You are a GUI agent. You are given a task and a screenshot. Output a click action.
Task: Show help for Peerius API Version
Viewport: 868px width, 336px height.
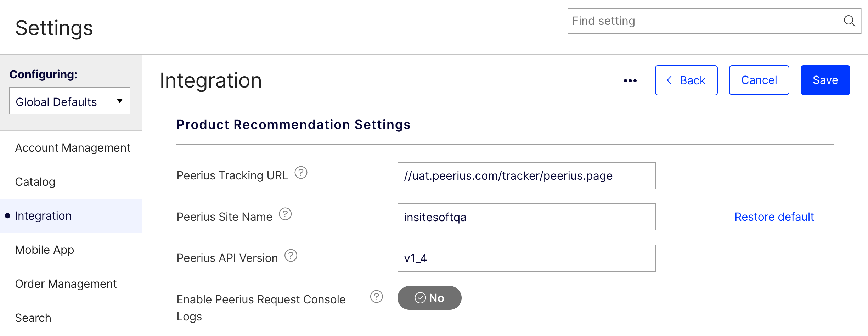[x=291, y=256]
